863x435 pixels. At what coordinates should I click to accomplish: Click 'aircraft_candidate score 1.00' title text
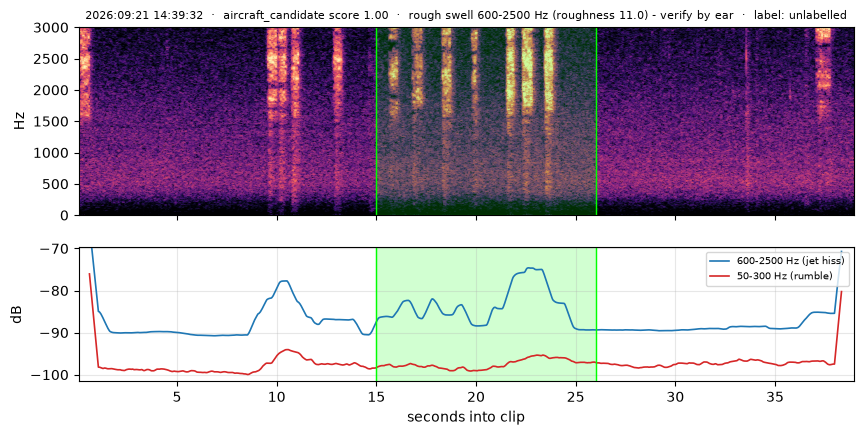(305, 15)
